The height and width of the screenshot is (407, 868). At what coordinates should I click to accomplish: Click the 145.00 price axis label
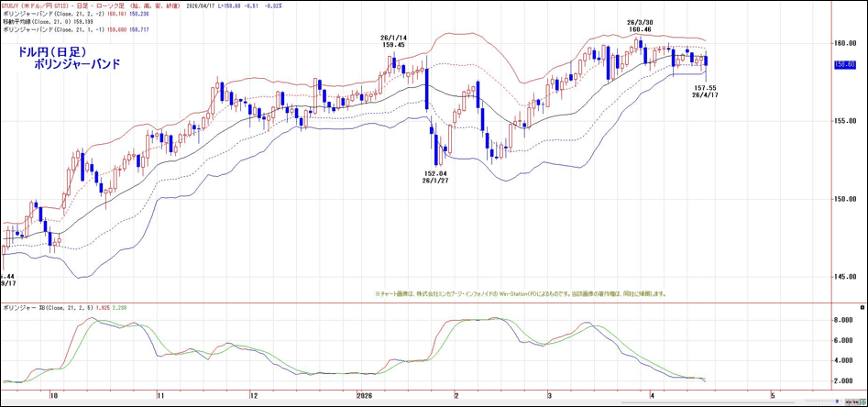pos(844,278)
